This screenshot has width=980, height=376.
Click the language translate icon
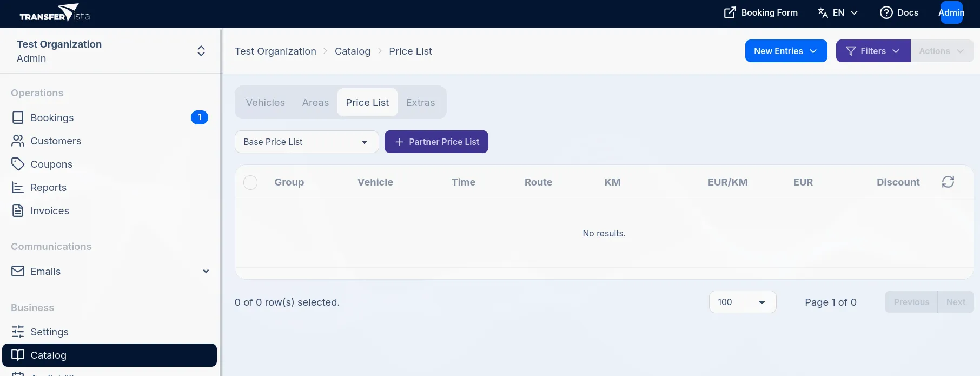point(823,12)
